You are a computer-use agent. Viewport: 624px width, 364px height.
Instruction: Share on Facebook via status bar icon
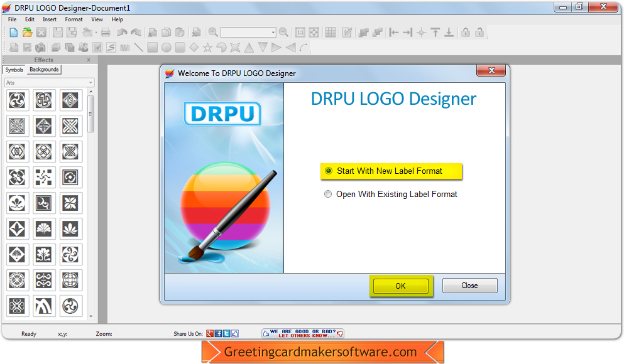pos(218,334)
